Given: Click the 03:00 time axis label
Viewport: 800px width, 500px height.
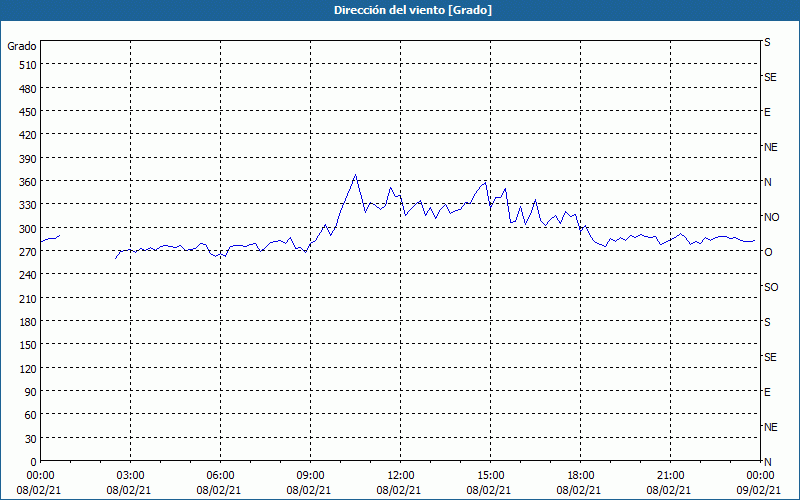Looking at the screenshot, I should [130, 476].
